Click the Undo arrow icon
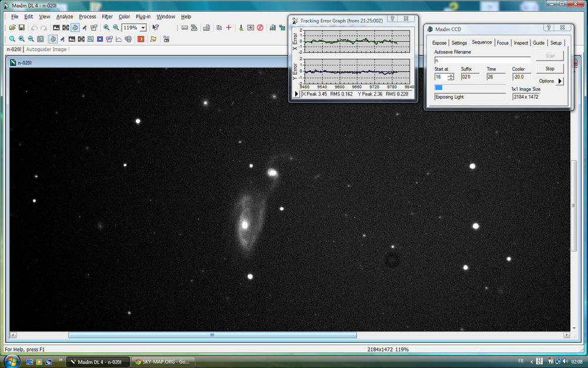 pos(34,28)
